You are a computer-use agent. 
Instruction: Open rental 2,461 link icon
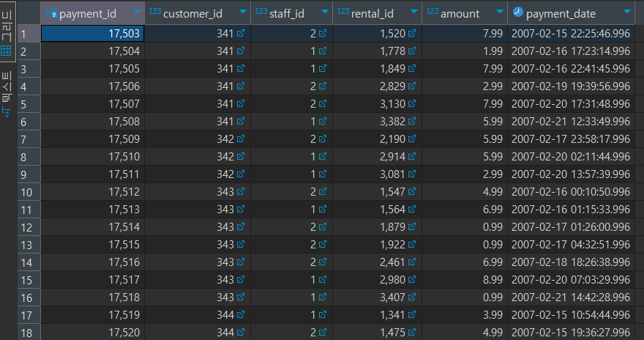click(x=412, y=262)
